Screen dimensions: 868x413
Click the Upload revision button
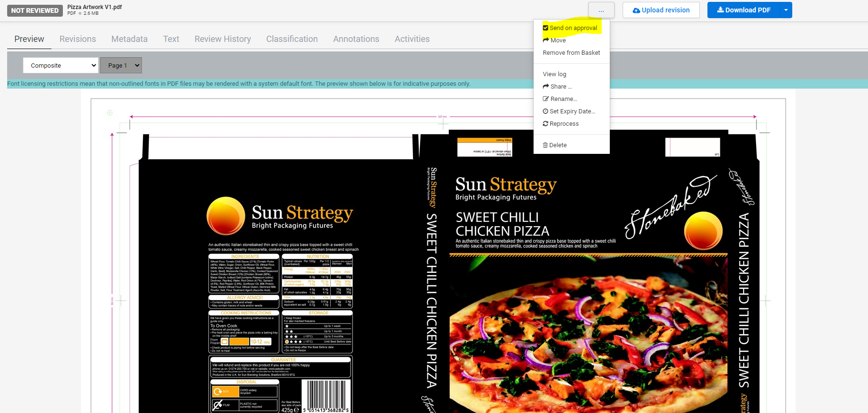coord(661,10)
